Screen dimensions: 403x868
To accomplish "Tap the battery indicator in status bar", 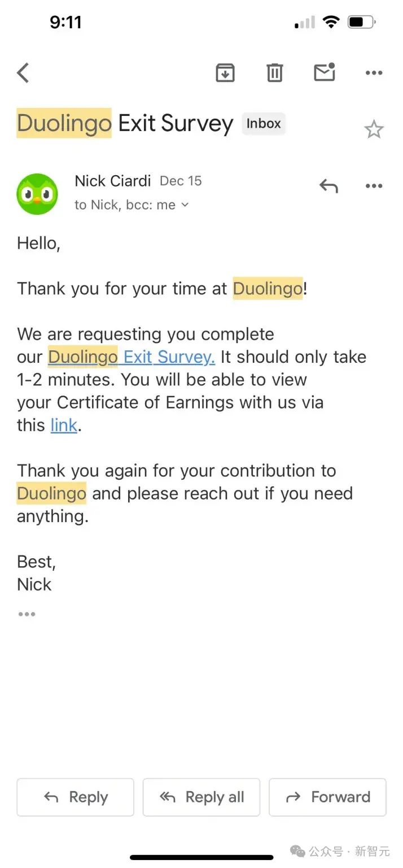I will point(362,23).
